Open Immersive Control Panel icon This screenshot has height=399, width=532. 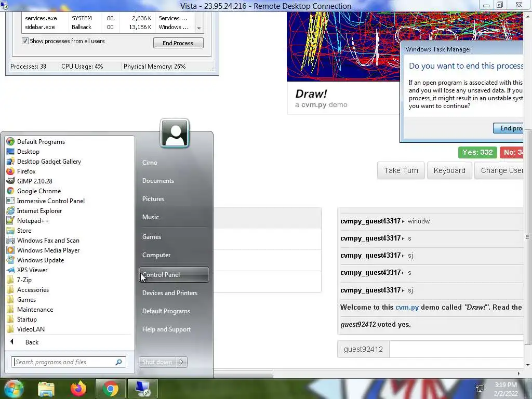coord(10,201)
